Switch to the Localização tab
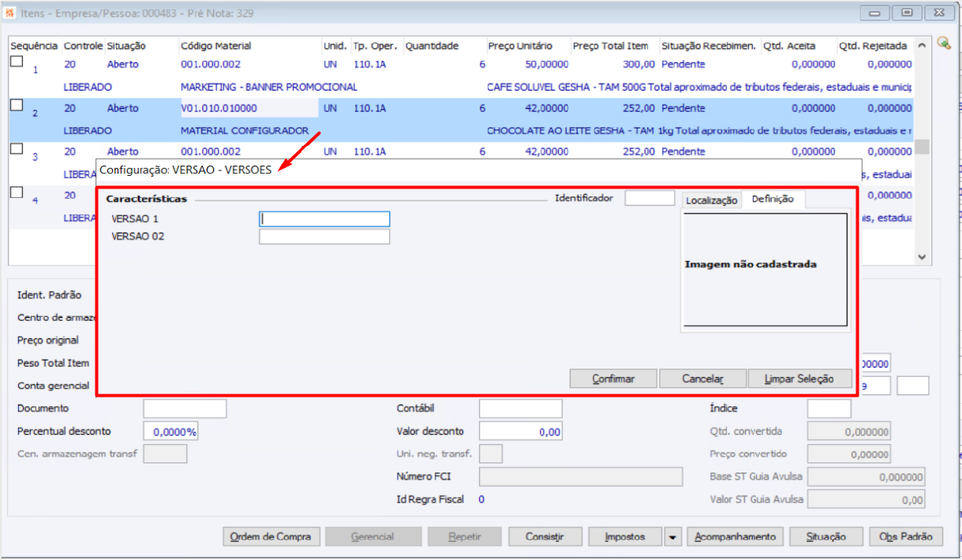 coord(711,200)
